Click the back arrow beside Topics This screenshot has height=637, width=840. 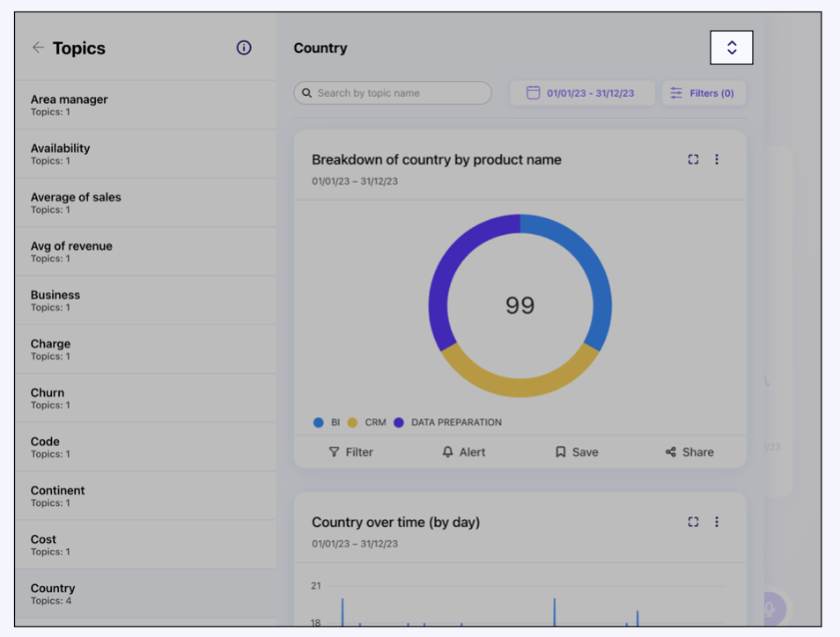(38, 48)
